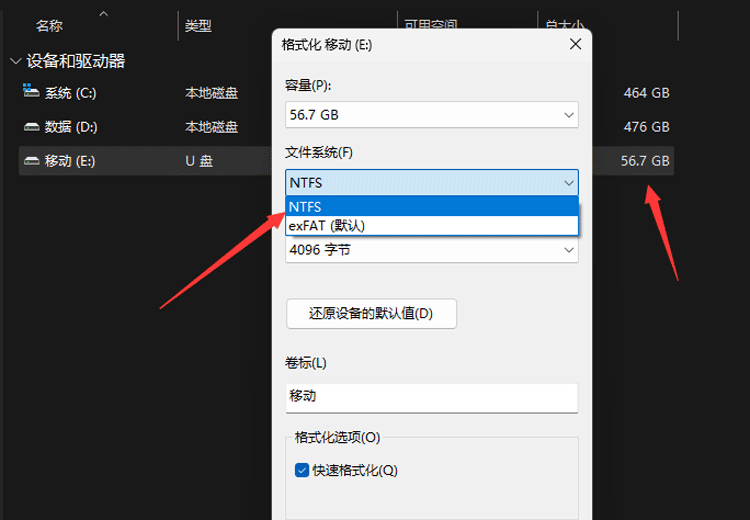
Task: Choose exFAT (默认) in the file system list
Action: pyautogui.click(x=431, y=225)
